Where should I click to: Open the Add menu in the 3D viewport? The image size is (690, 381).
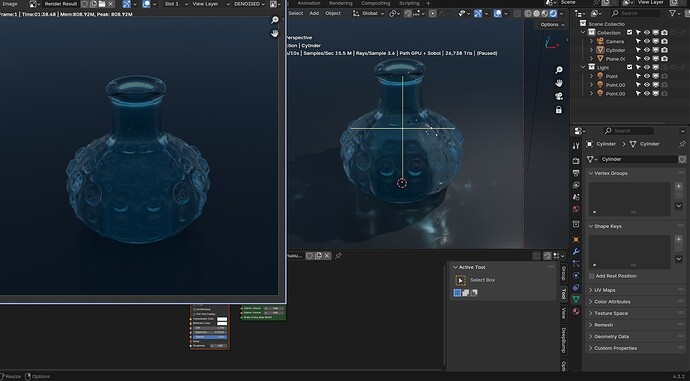pyautogui.click(x=314, y=13)
